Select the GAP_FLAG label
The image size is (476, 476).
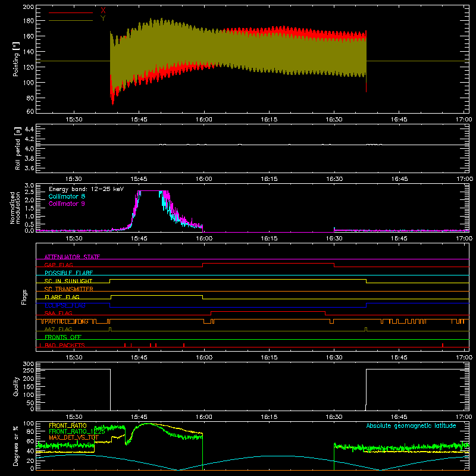click(x=58, y=265)
